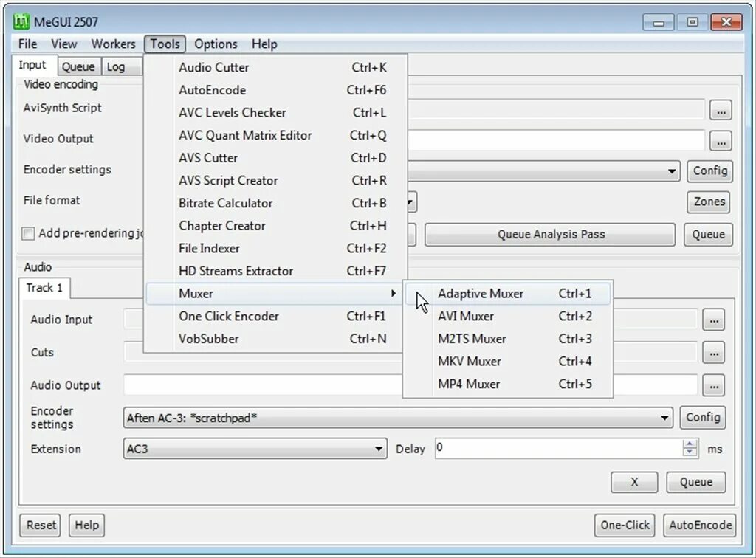Select the Input tab
756x558 pixels.
click(32, 65)
